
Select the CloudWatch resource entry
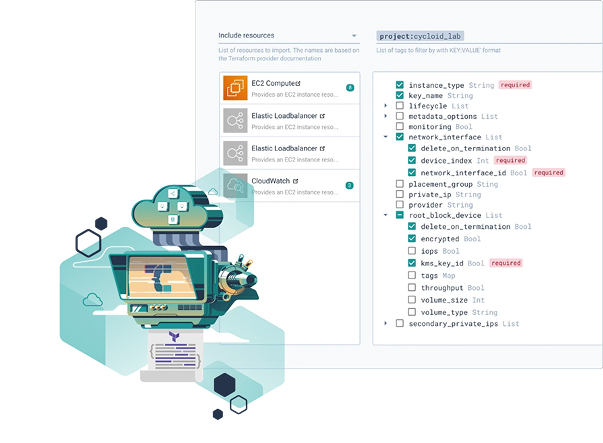tap(289, 185)
